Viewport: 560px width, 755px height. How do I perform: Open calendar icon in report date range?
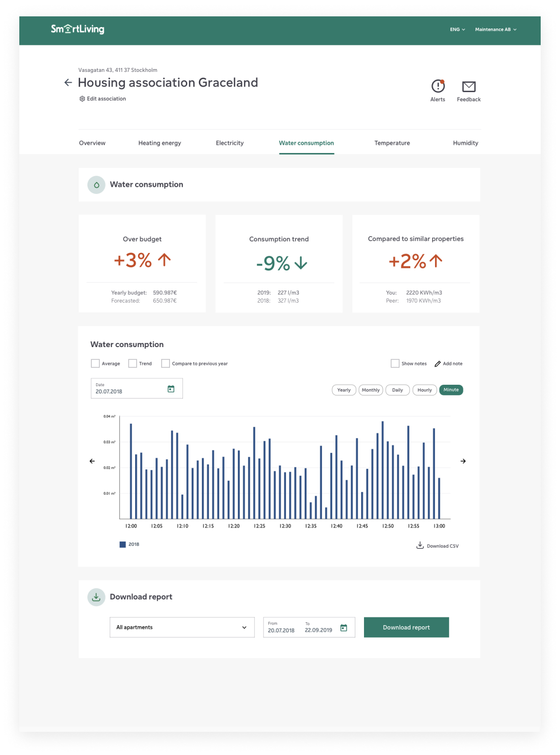(344, 628)
